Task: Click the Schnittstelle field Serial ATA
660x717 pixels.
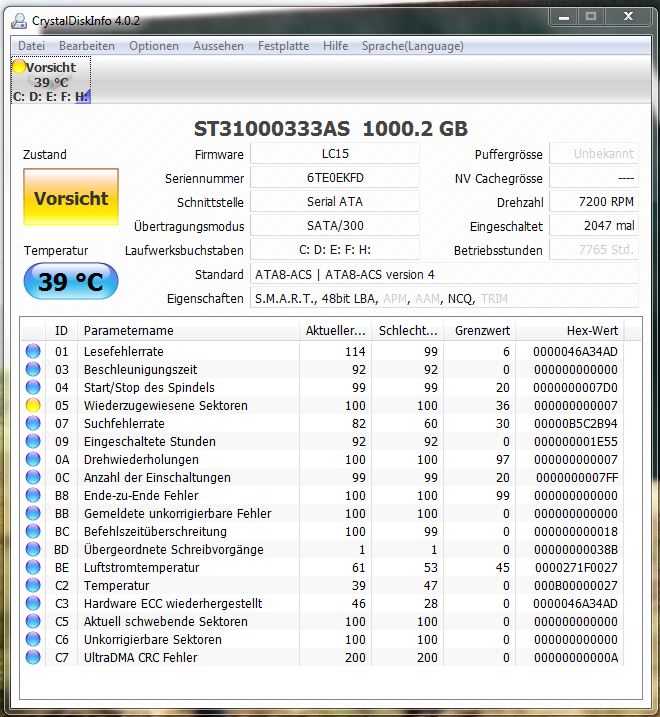Action: [x=335, y=202]
